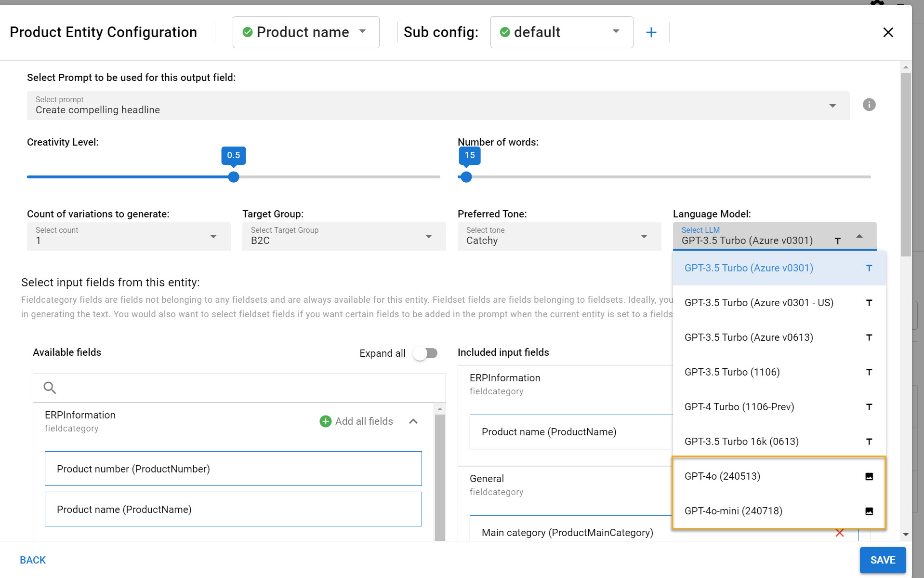Open the Product name output field dropdown
The height and width of the screenshot is (578, 924).
[306, 32]
